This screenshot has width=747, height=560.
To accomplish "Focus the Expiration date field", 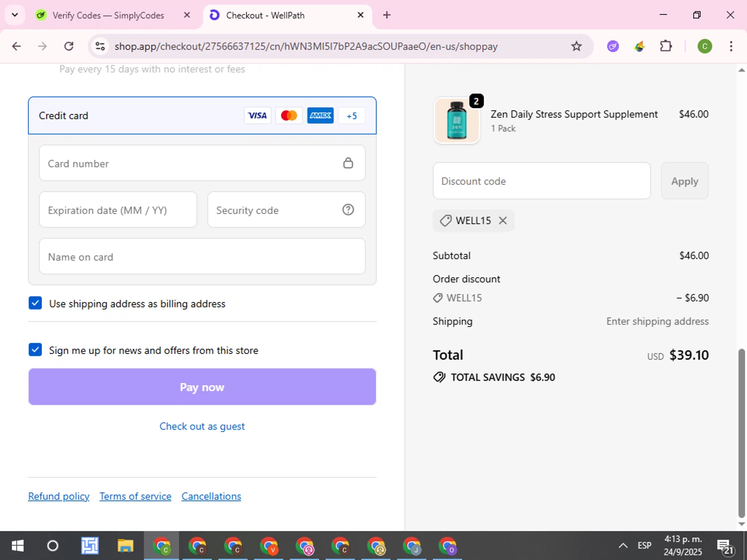I will coord(118,210).
